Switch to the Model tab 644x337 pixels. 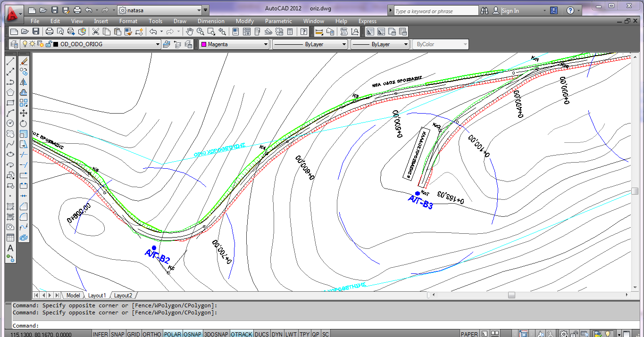pyautogui.click(x=73, y=296)
